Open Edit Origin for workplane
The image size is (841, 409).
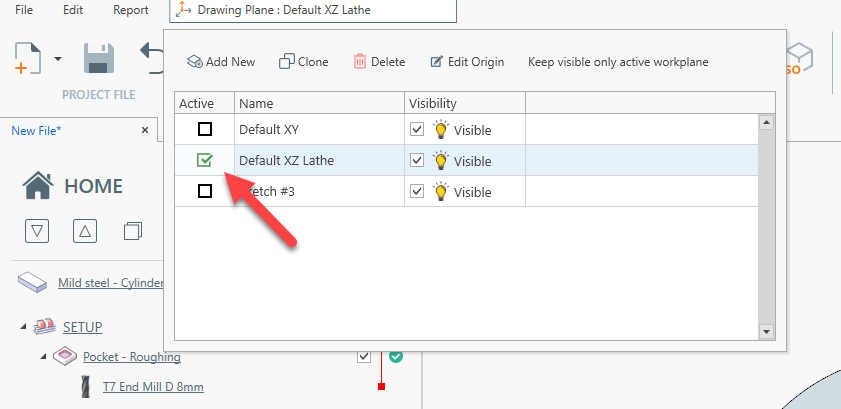[x=467, y=62]
